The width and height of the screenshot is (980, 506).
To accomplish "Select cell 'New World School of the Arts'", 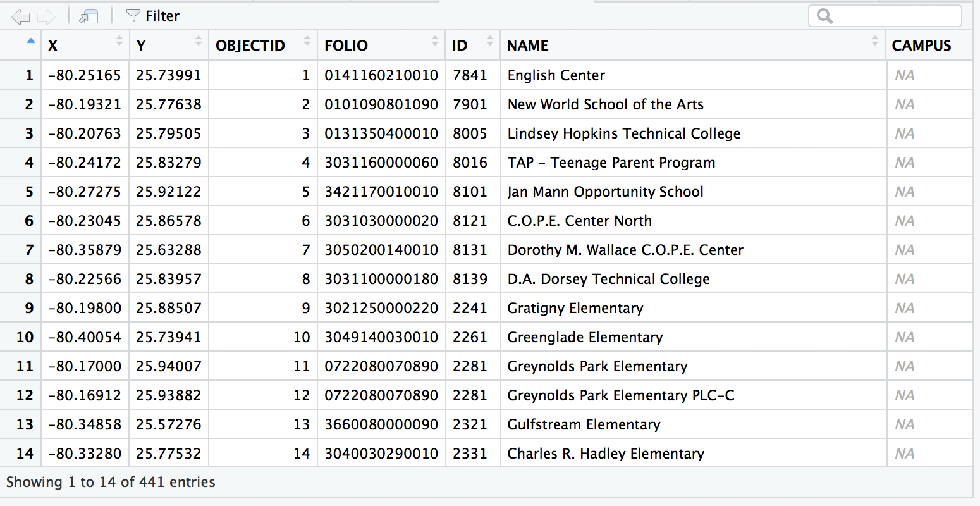I will [693, 104].
